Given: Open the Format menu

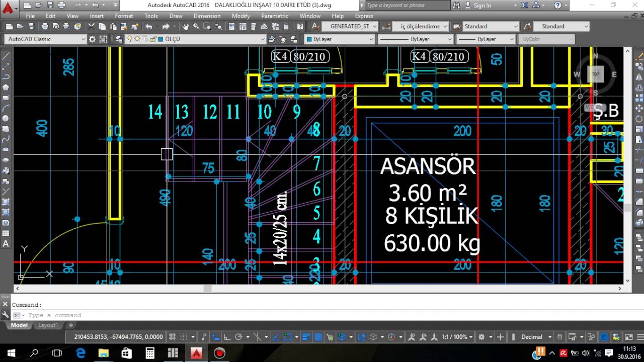Looking at the screenshot, I should click(124, 16).
